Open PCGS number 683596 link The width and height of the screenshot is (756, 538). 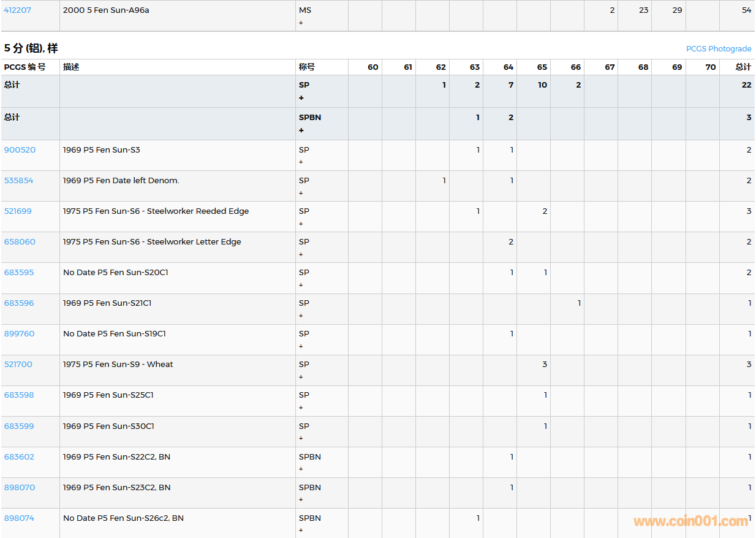click(x=19, y=303)
